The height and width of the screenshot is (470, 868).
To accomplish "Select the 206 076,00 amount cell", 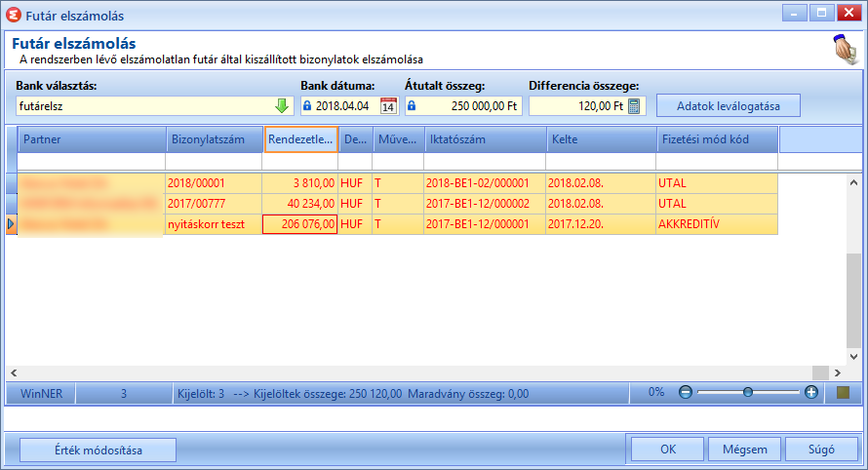I will (300, 224).
